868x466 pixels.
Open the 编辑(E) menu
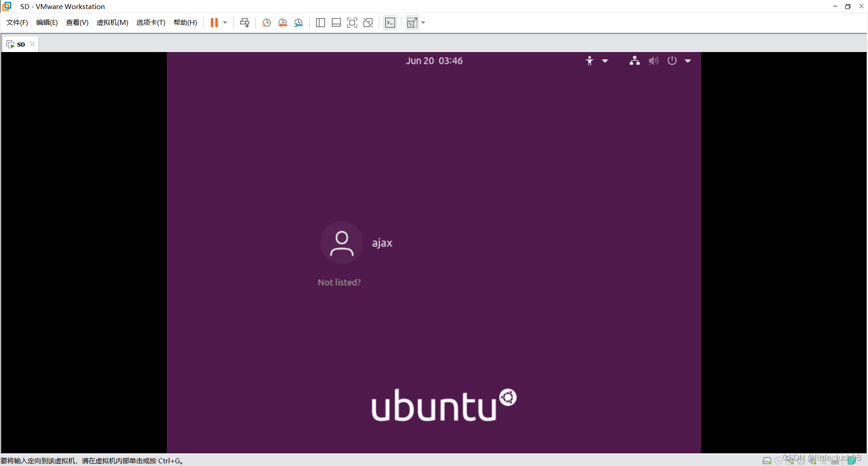point(47,23)
